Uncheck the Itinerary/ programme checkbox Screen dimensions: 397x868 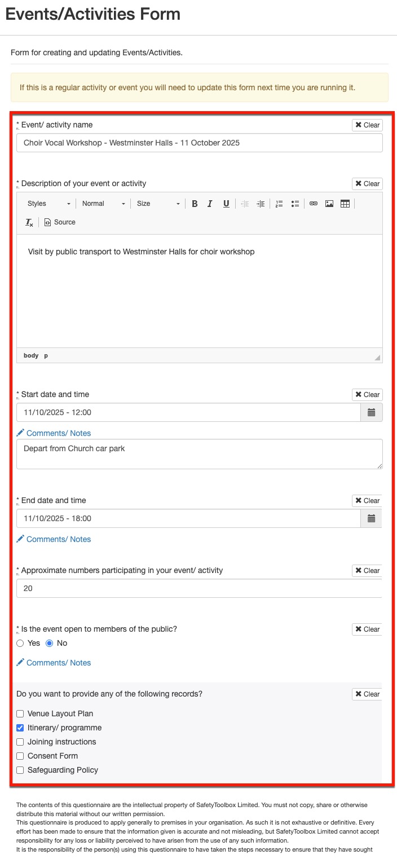pos(20,728)
